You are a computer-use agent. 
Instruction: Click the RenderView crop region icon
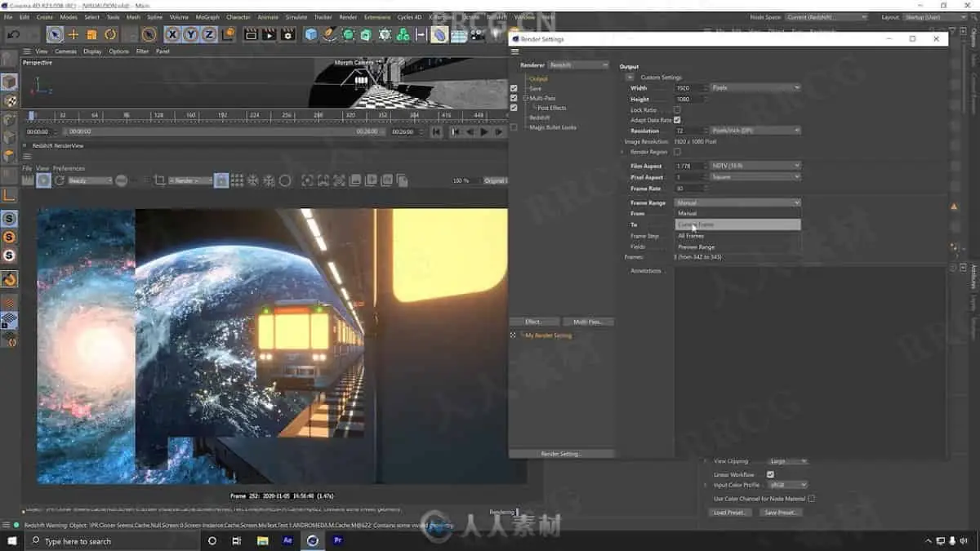(x=160, y=180)
